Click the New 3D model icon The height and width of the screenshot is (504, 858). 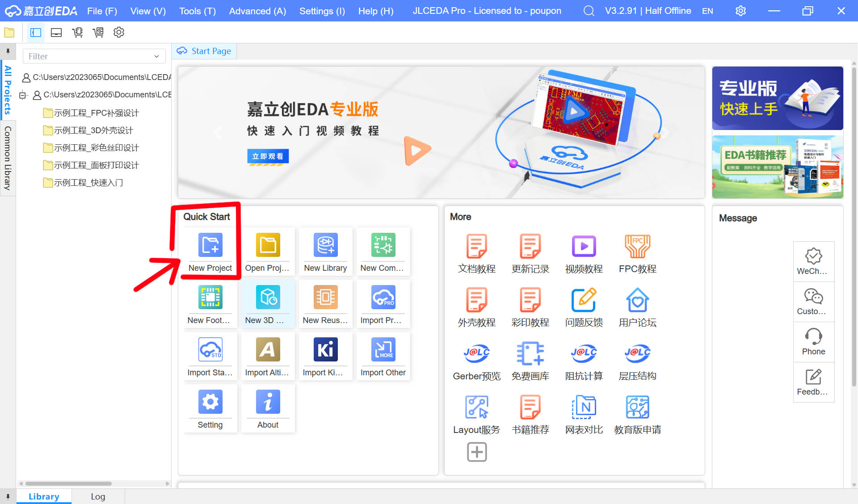pyautogui.click(x=268, y=298)
